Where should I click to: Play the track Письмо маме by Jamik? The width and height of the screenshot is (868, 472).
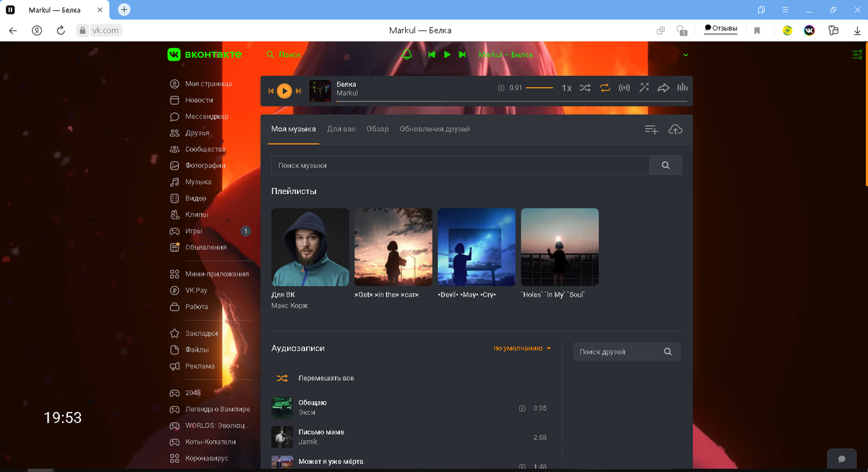[x=409, y=437]
